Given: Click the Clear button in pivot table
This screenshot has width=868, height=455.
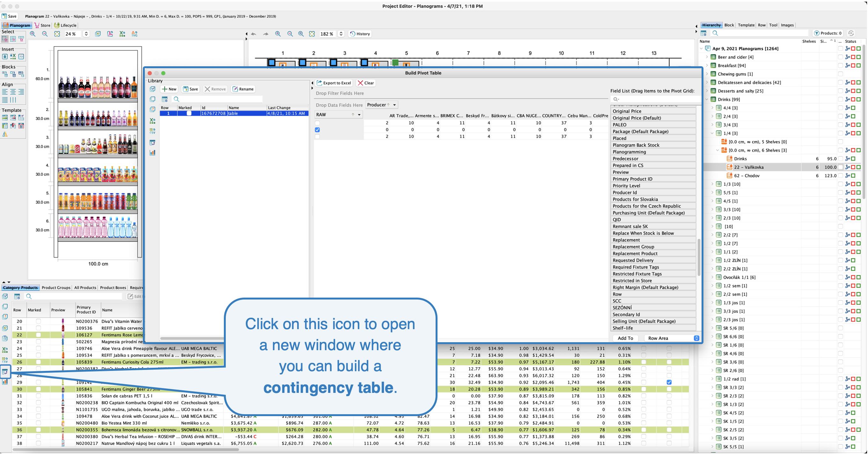Looking at the screenshot, I should [x=366, y=83].
